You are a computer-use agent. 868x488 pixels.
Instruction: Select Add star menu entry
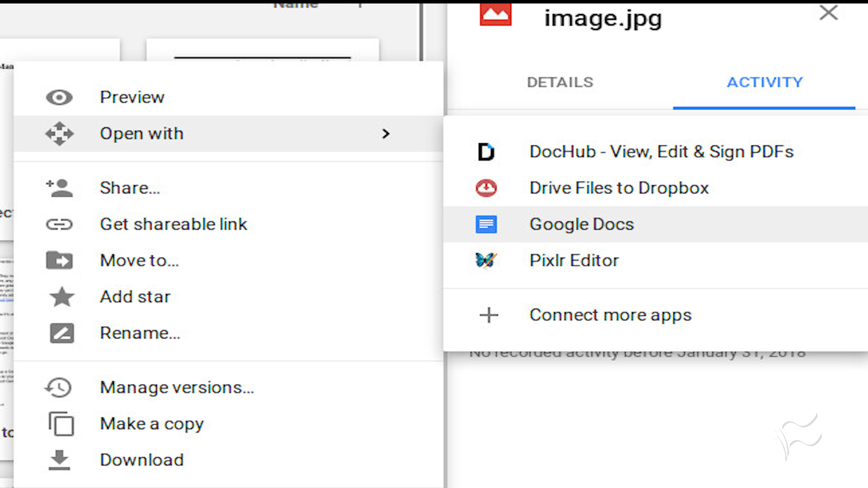coord(228,297)
